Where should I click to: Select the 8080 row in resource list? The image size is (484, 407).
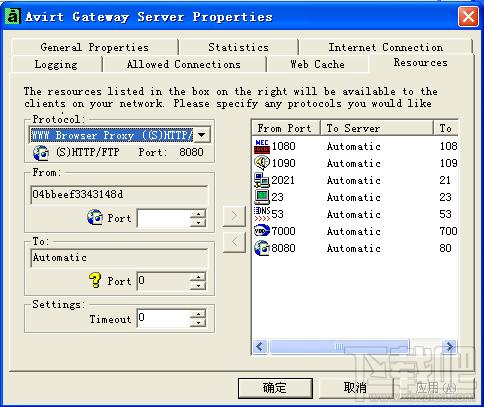tap(355, 248)
